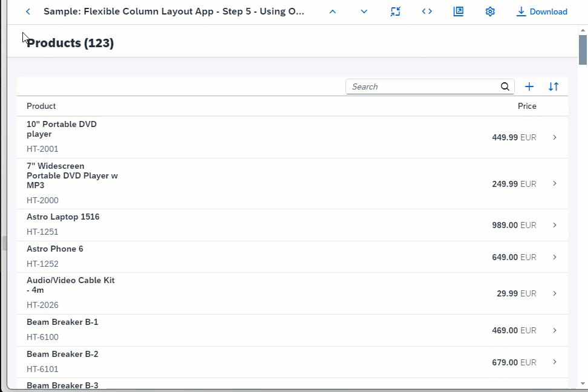588x392 pixels.
Task: Open sort options icon
Action: pyautogui.click(x=554, y=87)
